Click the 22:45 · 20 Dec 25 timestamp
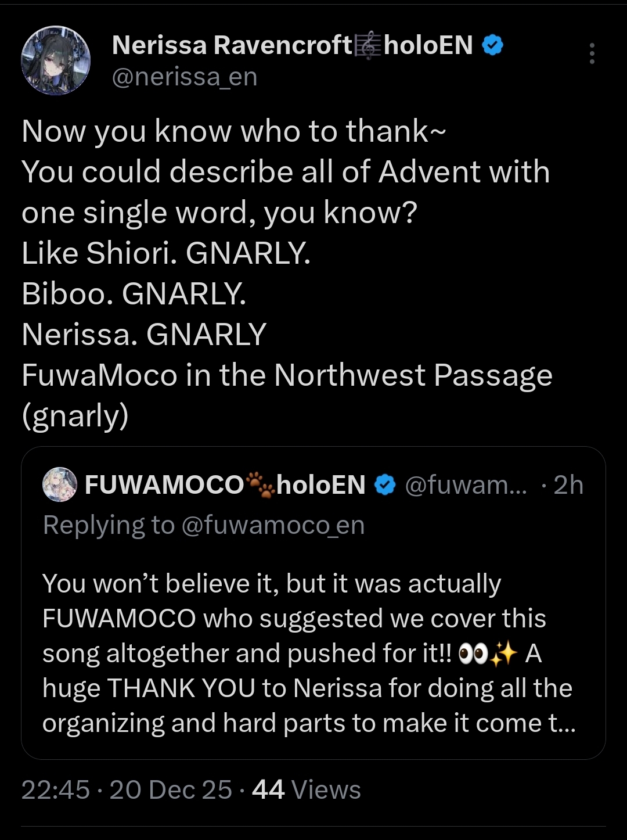 coord(127,789)
